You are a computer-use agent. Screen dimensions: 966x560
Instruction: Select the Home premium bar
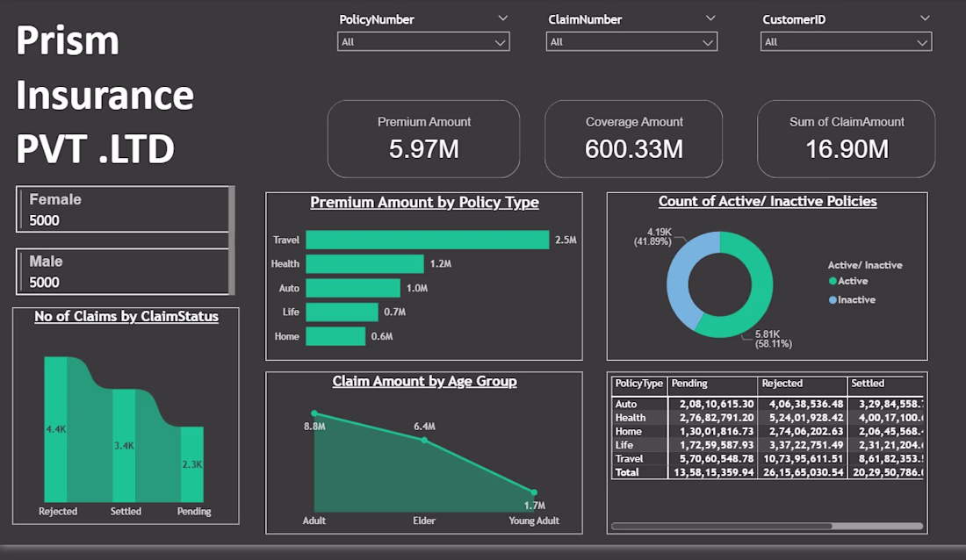[335, 336]
